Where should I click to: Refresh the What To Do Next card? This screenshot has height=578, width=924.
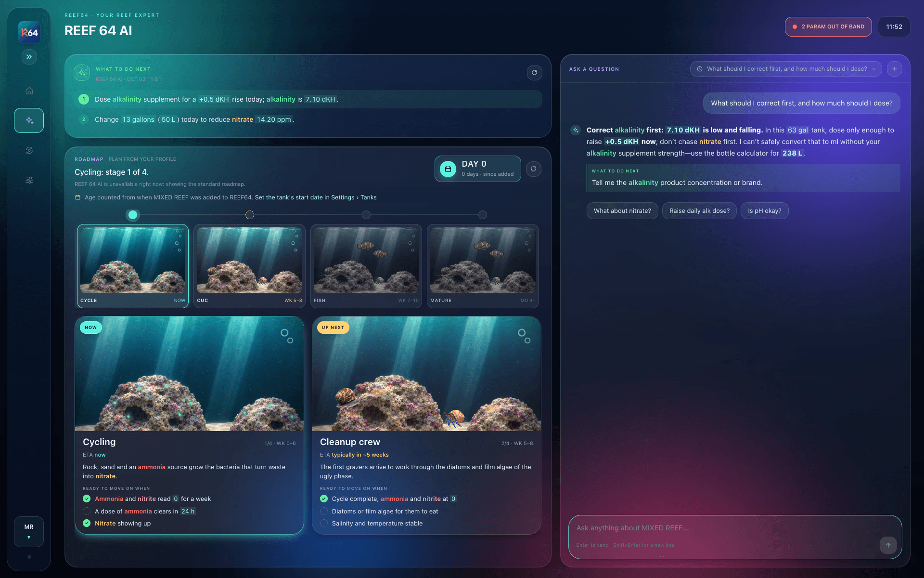pos(534,72)
